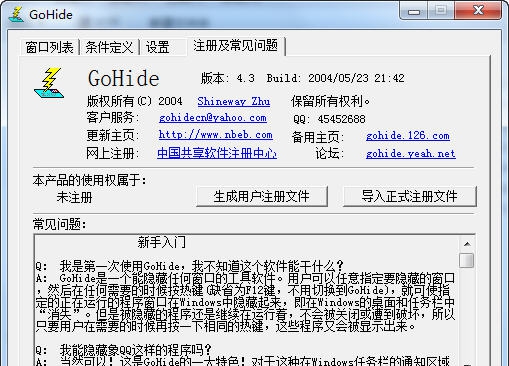Open the 条件定义 tab
Viewport: 509px width, 366px height.
(x=109, y=47)
